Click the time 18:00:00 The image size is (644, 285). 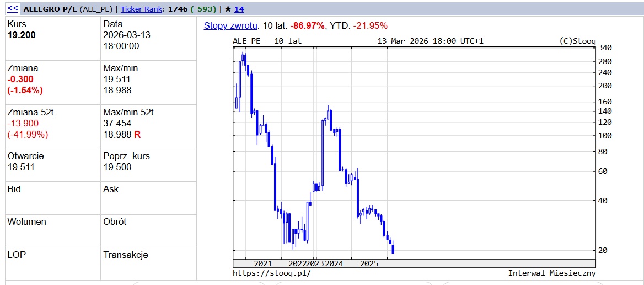[121, 46]
